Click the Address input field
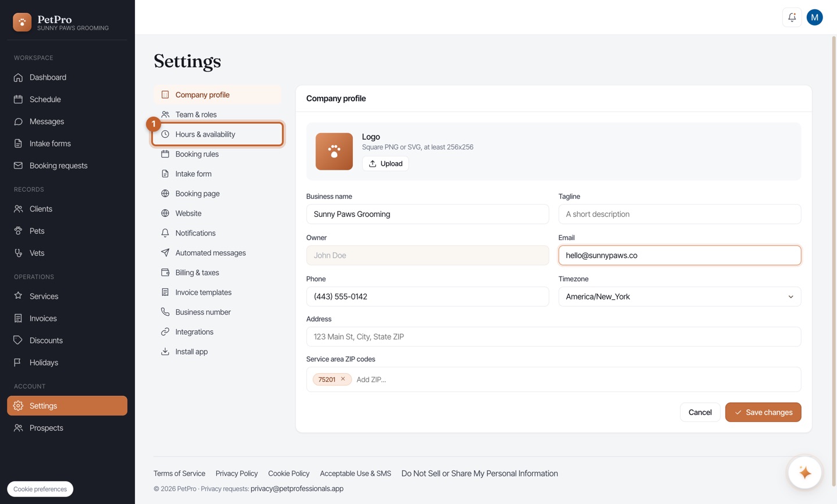 click(x=553, y=337)
